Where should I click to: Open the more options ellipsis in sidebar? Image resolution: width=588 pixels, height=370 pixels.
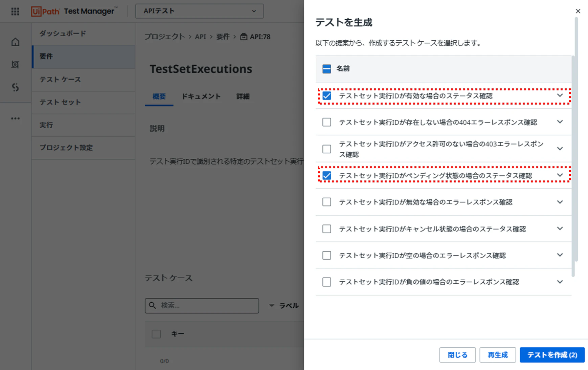click(15, 118)
